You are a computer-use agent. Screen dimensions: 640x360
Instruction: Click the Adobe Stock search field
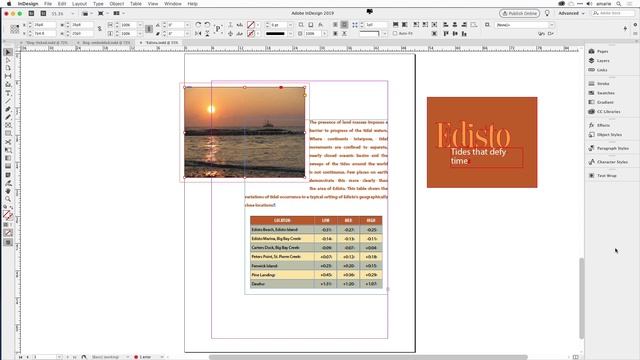613,13
